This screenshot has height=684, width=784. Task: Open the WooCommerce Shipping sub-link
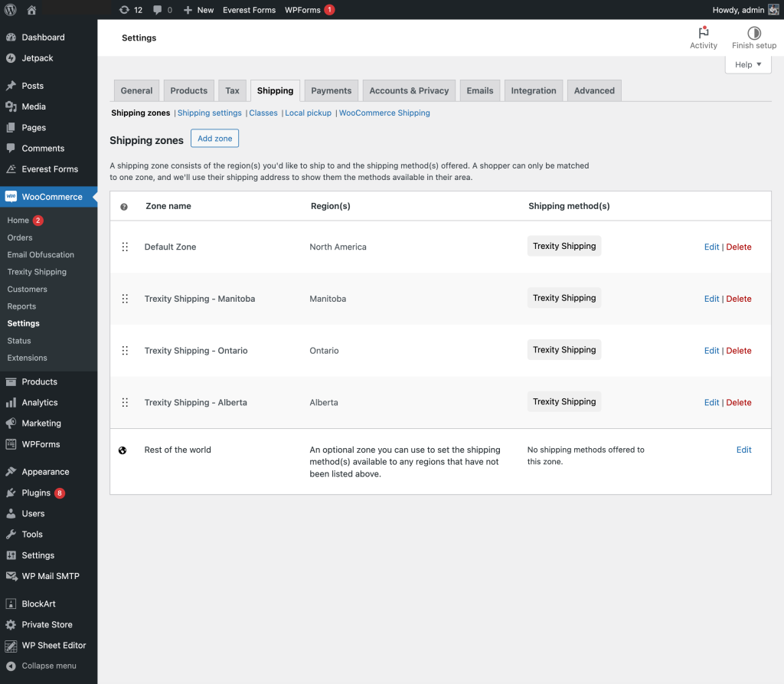(x=384, y=113)
